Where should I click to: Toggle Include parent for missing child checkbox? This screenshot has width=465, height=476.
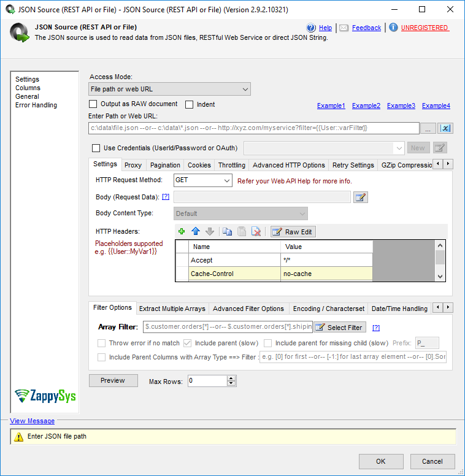pos(267,344)
